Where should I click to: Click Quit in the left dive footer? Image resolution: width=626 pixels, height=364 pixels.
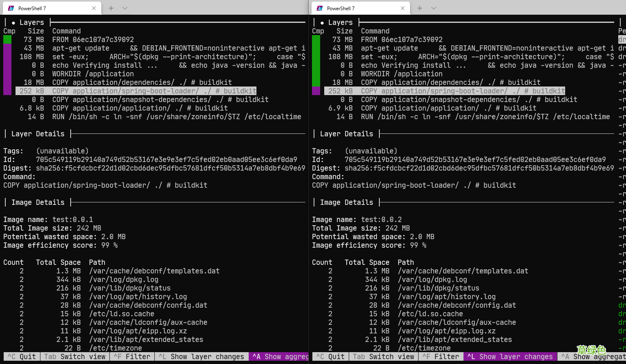(21, 357)
